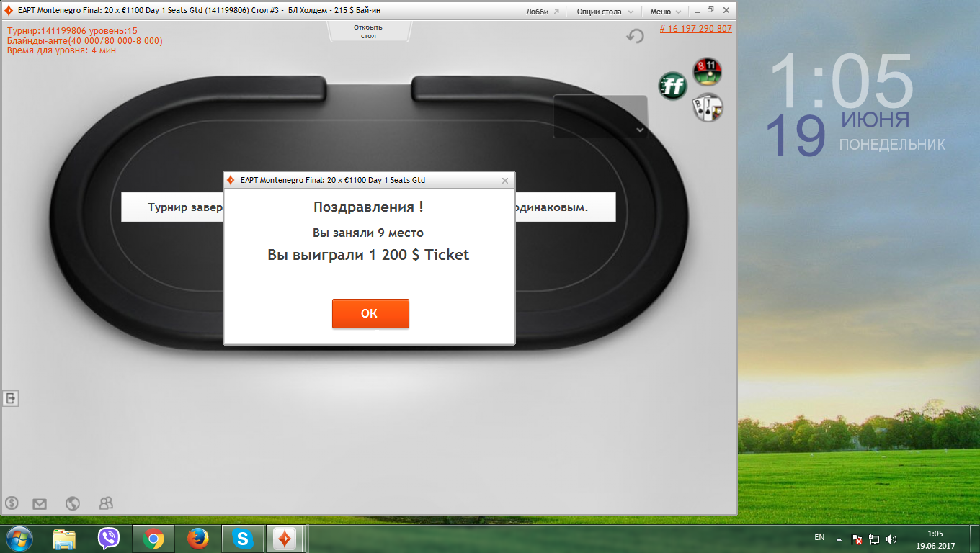Open Viber from the taskbar
The height and width of the screenshot is (553, 980).
tap(108, 539)
